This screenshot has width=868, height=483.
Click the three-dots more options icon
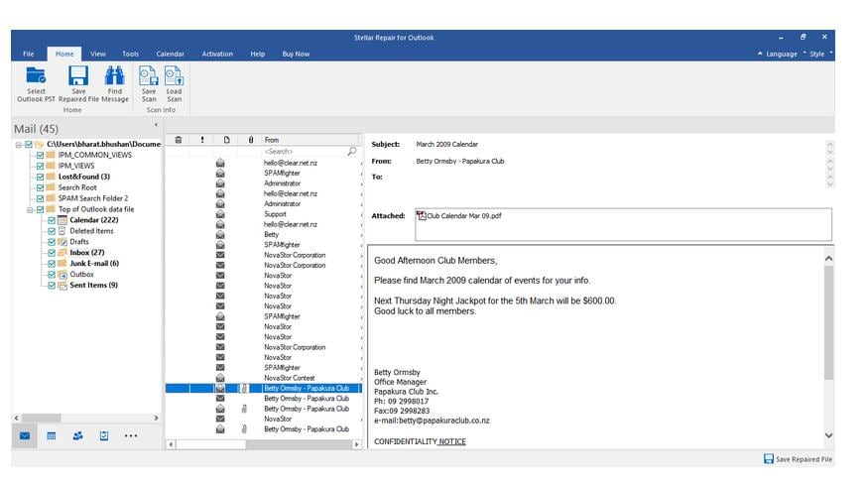coord(131,436)
